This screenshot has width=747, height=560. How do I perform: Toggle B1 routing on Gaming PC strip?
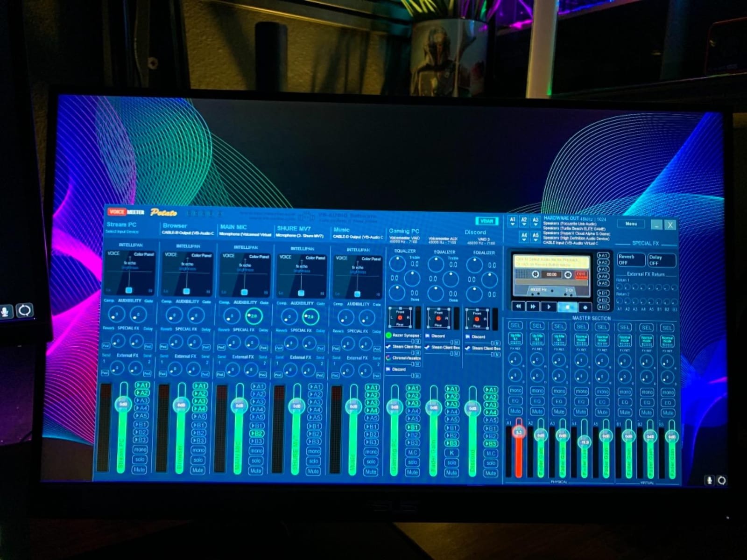[412, 427]
